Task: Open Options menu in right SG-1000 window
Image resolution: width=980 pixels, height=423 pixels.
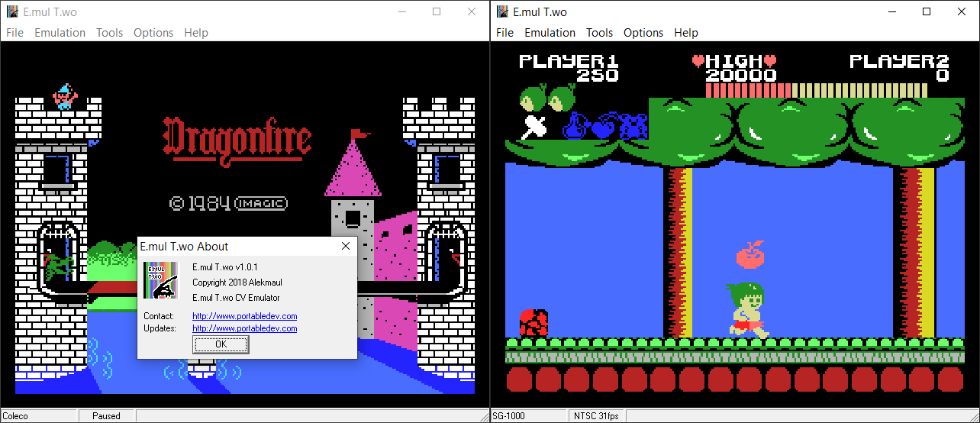Action: click(643, 33)
